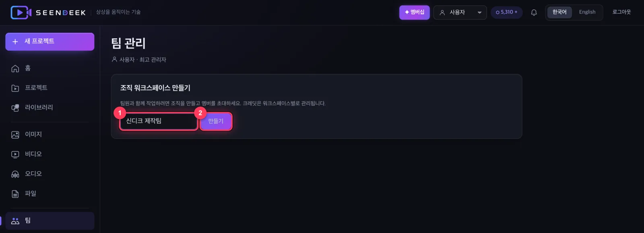Viewport: 644px width, 233px height.
Task: Click the 로그아웃 logout link
Action: tap(621, 12)
